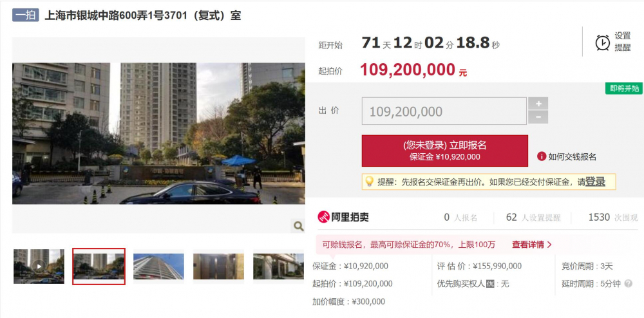Click the 出价 bid amount input field
The width and height of the screenshot is (644, 318).
tap(444, 111)
